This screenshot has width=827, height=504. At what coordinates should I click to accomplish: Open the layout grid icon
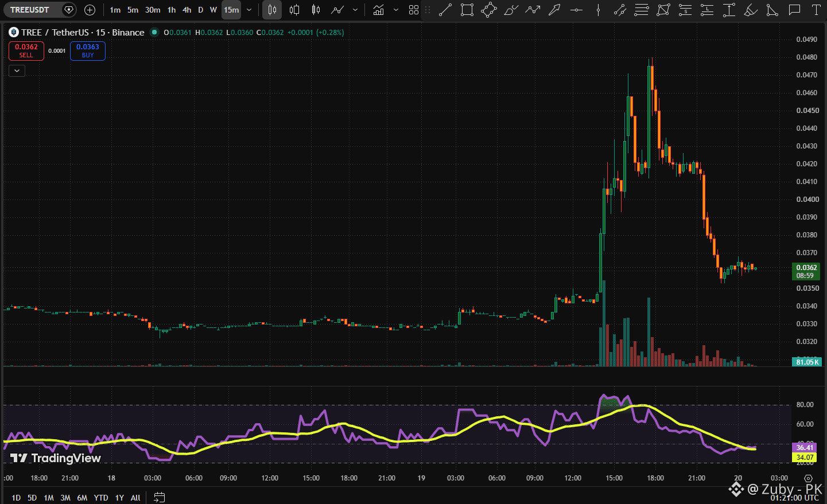coord(414,10)
